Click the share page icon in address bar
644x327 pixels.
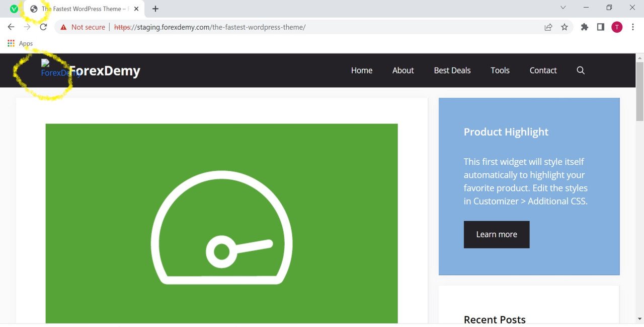pos(548,27)
